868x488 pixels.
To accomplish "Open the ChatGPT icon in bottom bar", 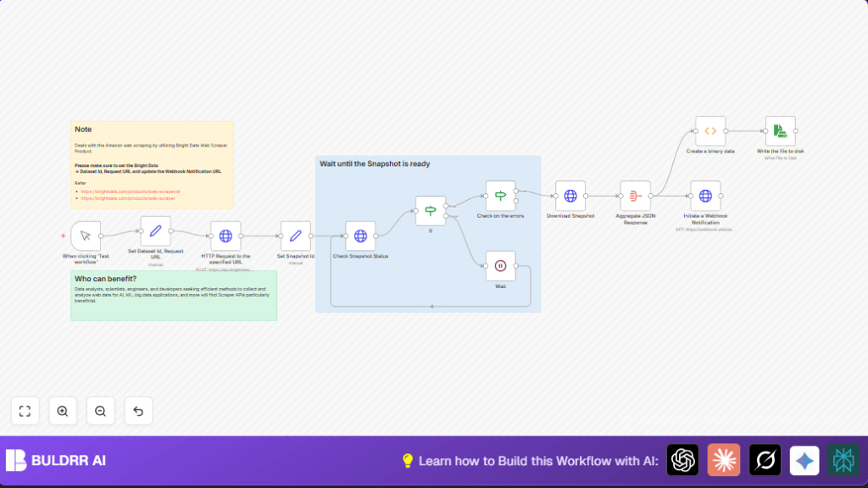I will (x=683, y=460).
